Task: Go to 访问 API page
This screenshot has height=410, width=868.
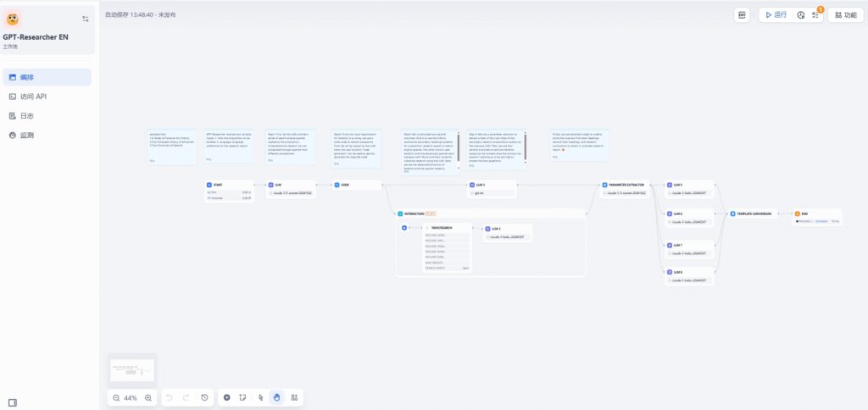Action: [x=33, y=97]
